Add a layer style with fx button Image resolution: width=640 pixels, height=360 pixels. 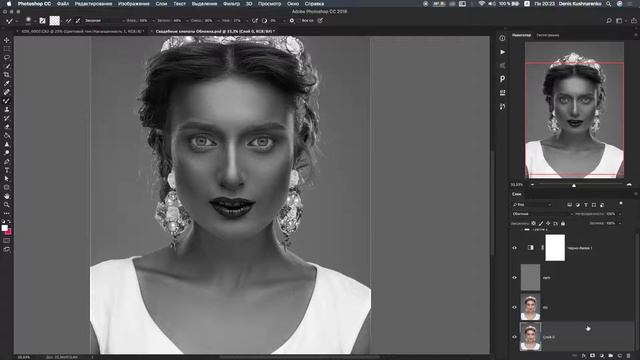(x=584, y=356)
